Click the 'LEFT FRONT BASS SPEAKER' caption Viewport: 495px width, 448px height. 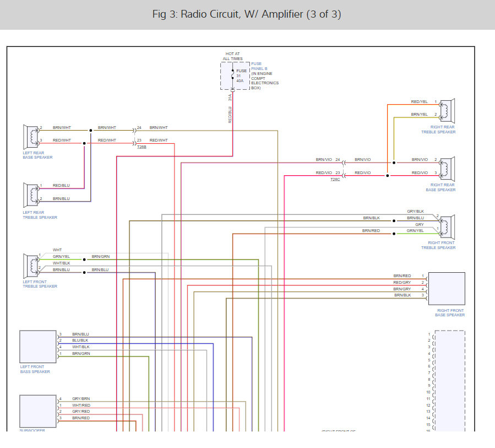coord(35,369)
